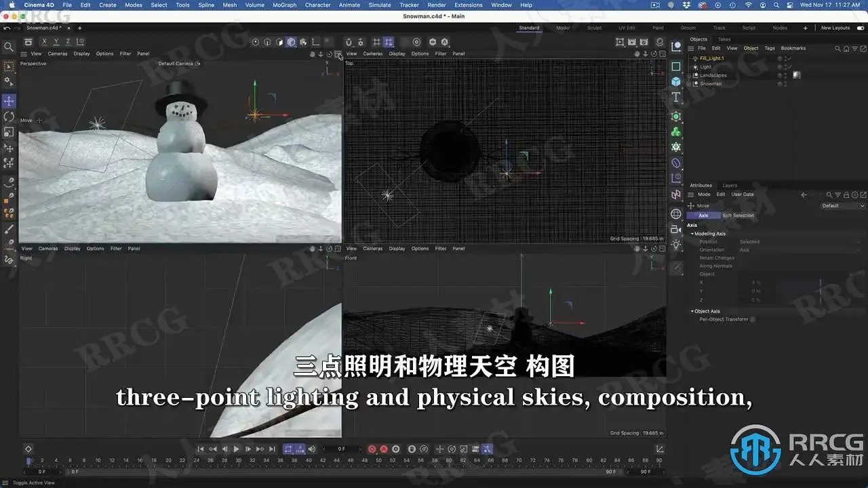Add a Spline rectangle from the palette
This screenshot has width=868, height=488.
676,66
